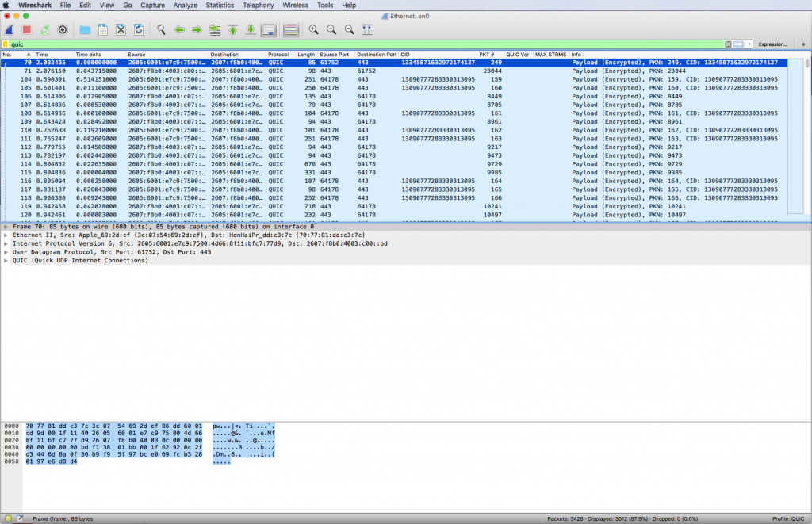812x524 pixels.
Task: Open the filter bookmarks flag icon
Action: click(6, 44)
